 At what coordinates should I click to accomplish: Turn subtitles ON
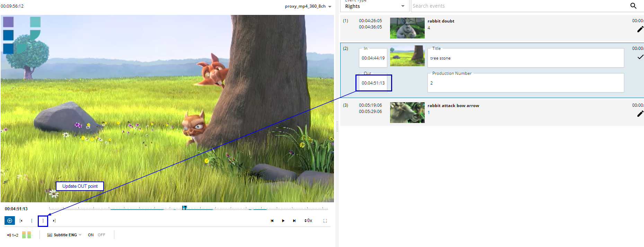pyautogui.click(x=91, y=235)
